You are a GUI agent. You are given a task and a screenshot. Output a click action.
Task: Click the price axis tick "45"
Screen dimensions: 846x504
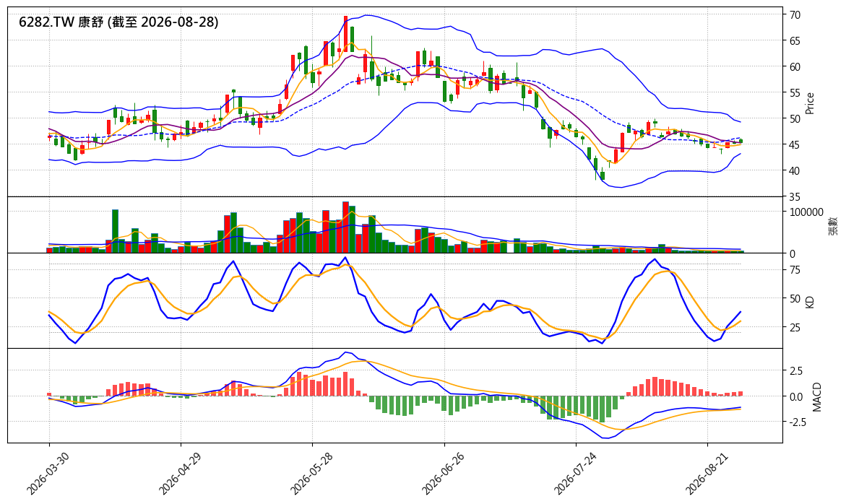point(795,144)
